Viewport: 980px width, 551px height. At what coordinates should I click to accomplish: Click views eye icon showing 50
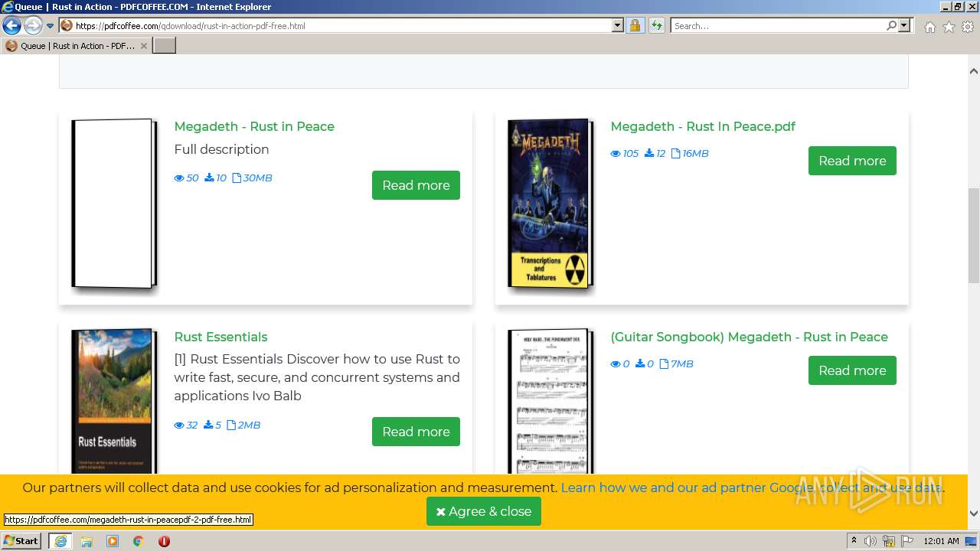coord(179,178)
